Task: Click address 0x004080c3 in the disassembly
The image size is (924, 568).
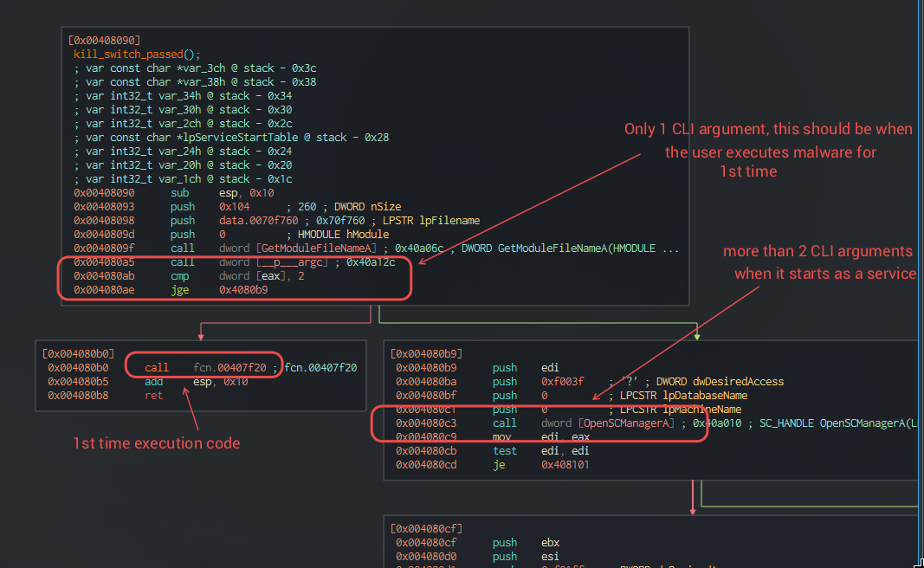Action: click(426, 423)
